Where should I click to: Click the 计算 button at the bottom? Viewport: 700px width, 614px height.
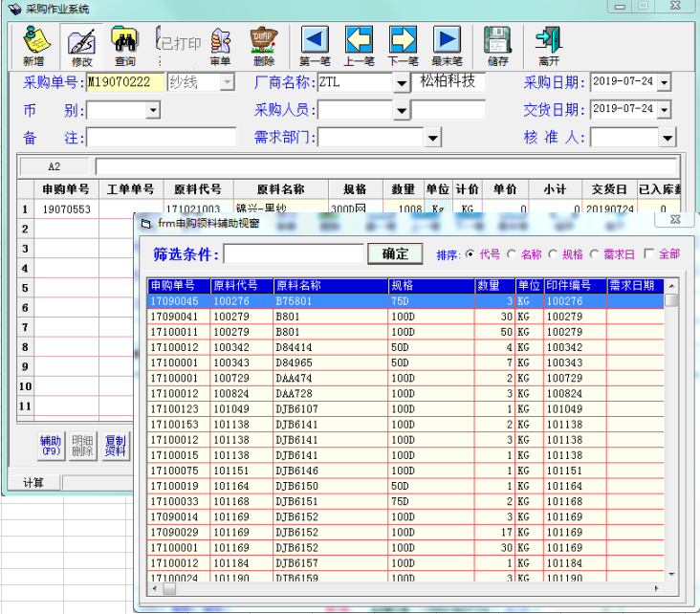(x=33, y=483)
